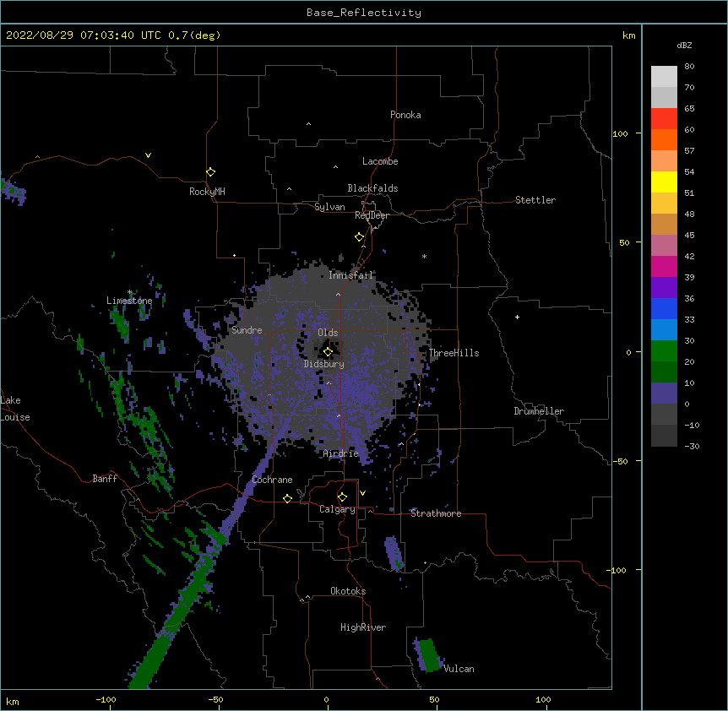
Task: Click the yellow diamond marker south of RedDeer
Action: [x=359, y=237]
